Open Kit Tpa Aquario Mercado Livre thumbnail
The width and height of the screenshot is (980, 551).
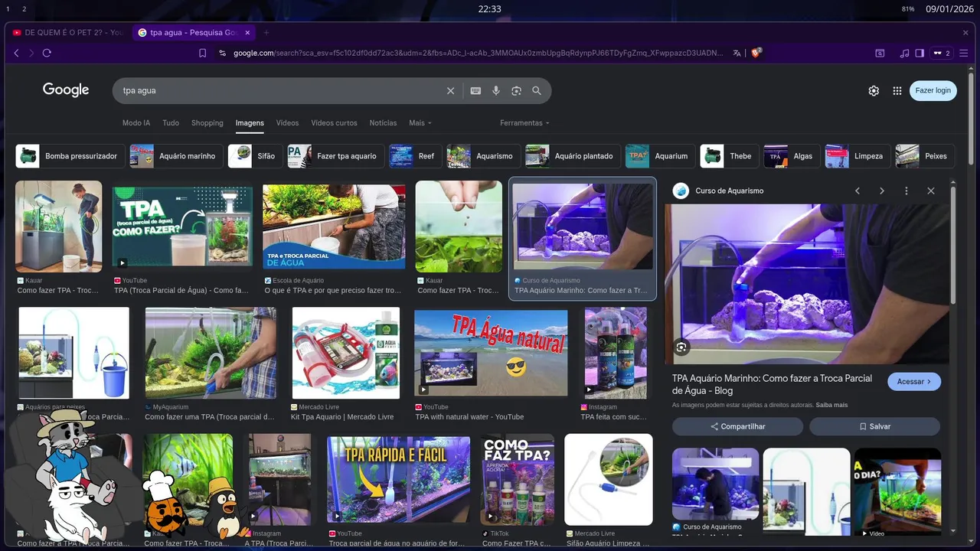346,353
